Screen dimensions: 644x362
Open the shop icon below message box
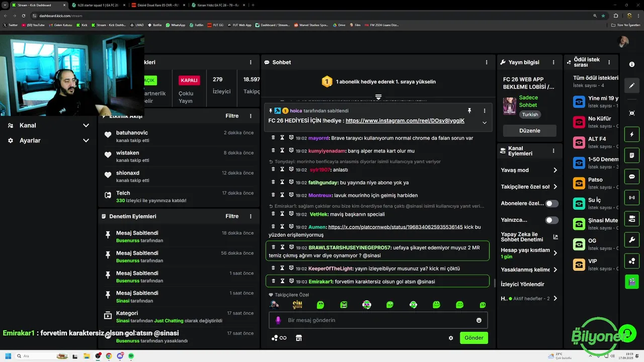[x=298, y=338]
